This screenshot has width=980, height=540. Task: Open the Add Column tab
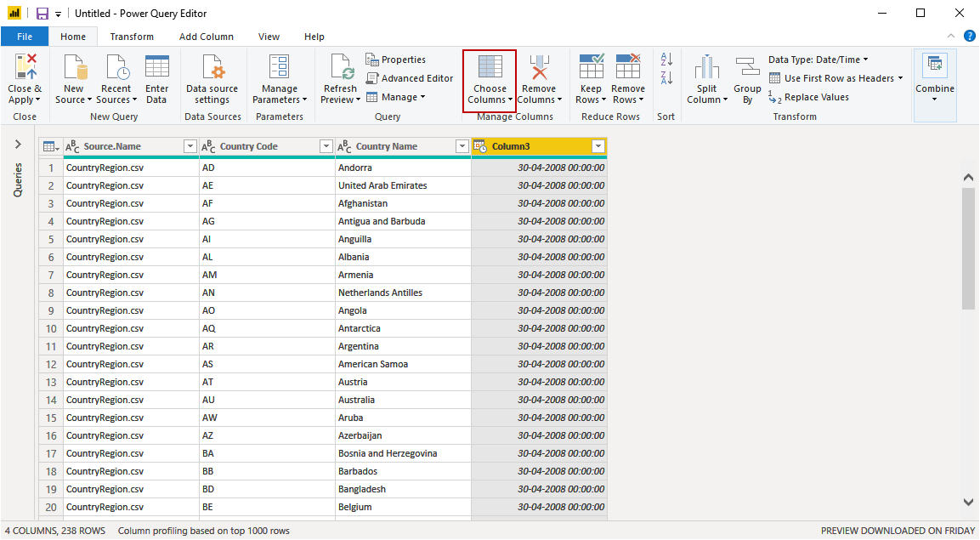[206, 37]
